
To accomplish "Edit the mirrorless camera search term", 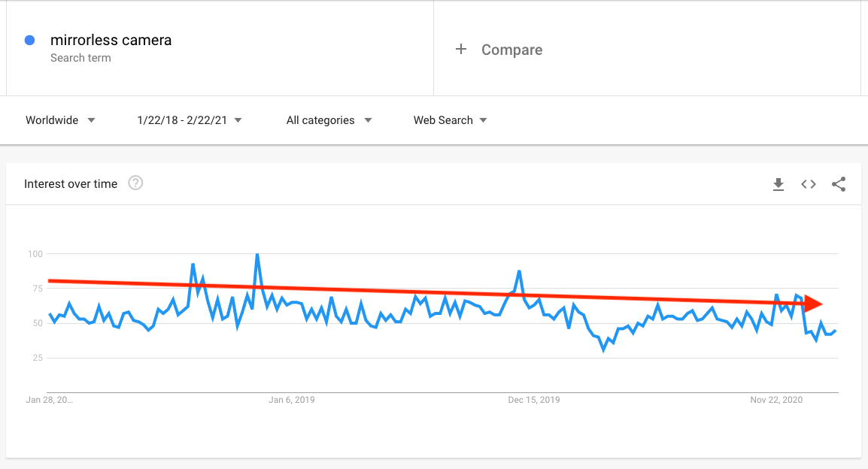I will pyautogui.click(x=111, y=40).
